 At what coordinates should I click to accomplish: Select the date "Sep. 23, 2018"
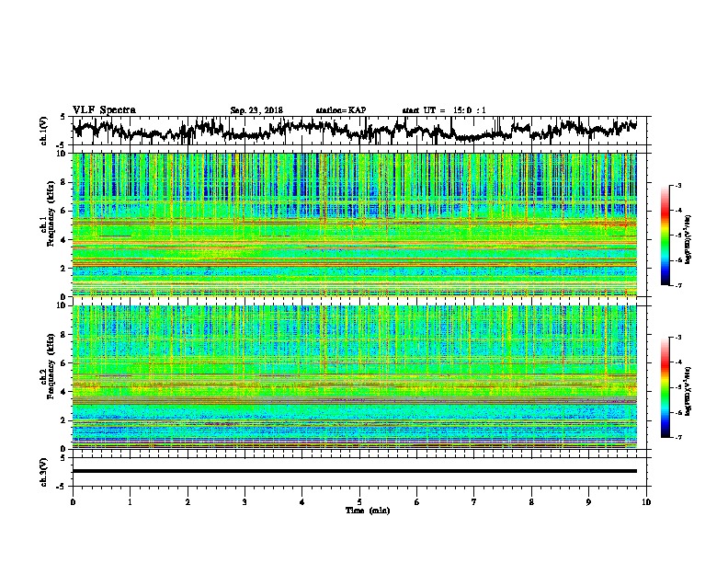point(256,110)
